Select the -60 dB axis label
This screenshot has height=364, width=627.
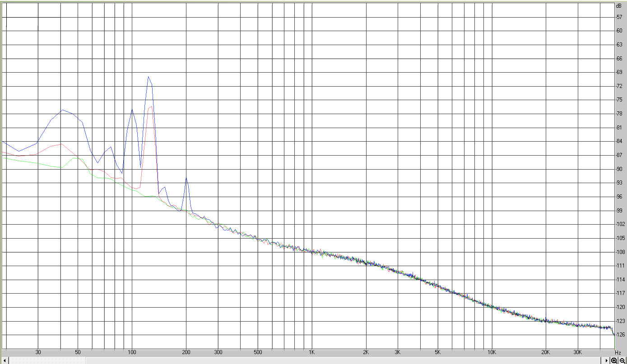(x=619, y=31)
